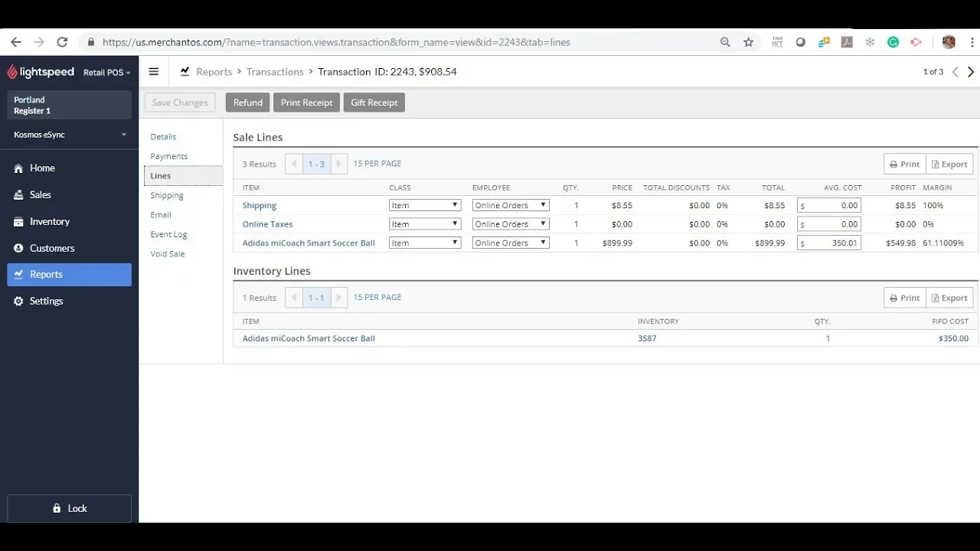This screenshot has height=551, width=980.
Task: Click the Lightspeed logo
Action: [x=41, y=72]
